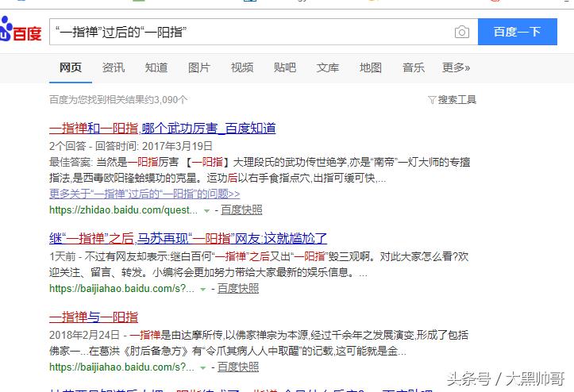The height and width of the screenshot is (392, 574).
Task: Go to the 贴吧 tab
Action: coord(285,67)
